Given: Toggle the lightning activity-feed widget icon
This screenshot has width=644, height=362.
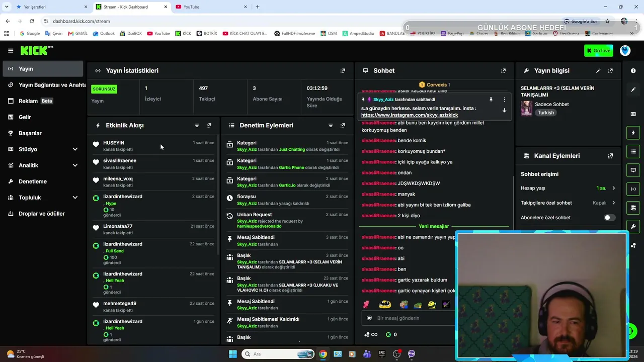Looking at the screenshot, I should point(633,133).
